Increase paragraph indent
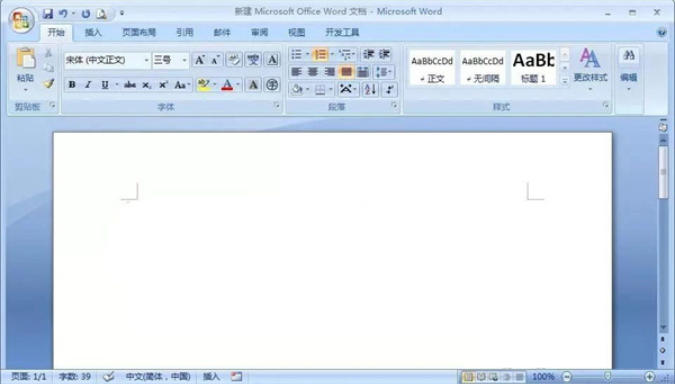Image resolution: width=675 pixels, height=384 pixels. pyautogui.click(x=384, y=54)
